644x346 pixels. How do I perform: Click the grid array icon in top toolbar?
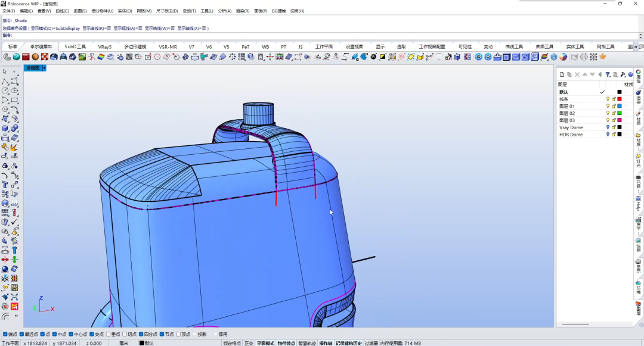point(242,57)
